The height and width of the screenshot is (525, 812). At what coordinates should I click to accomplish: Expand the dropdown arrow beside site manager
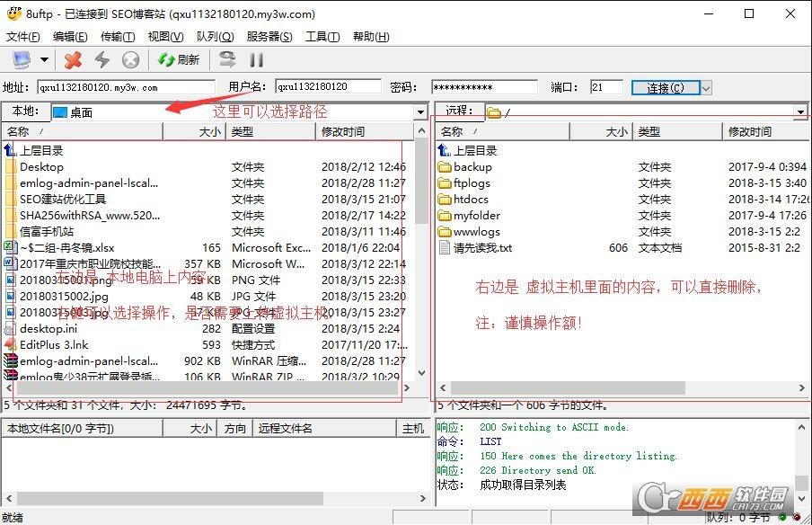pyautogui.click(x=44, y=60)
